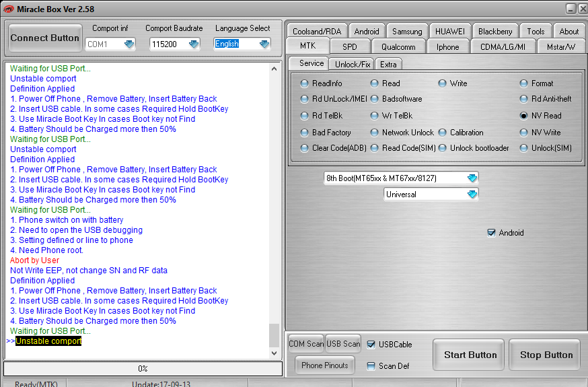Open the Tools tab
Screen dimensions: 588x387
(x=536, y=31)
